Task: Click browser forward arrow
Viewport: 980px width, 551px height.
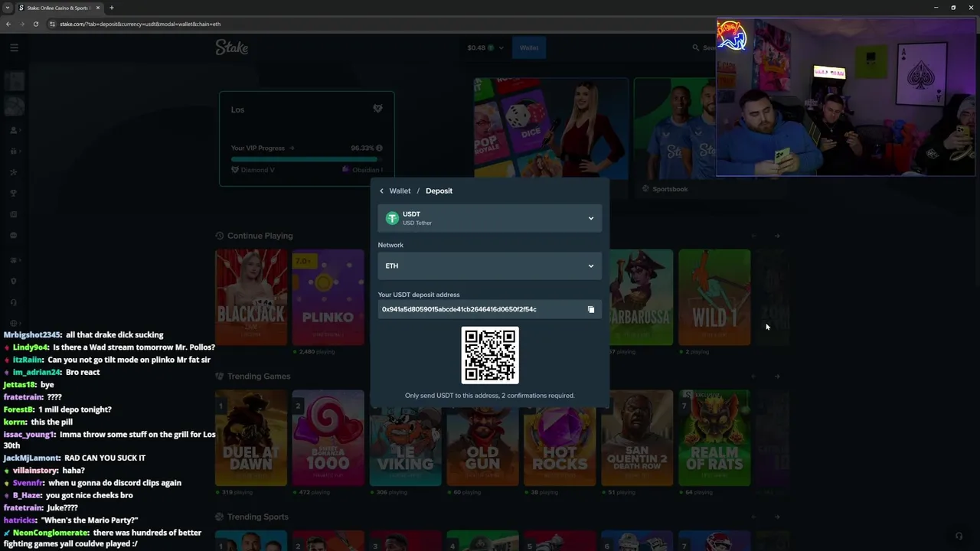Action: [x=21, y=24]
